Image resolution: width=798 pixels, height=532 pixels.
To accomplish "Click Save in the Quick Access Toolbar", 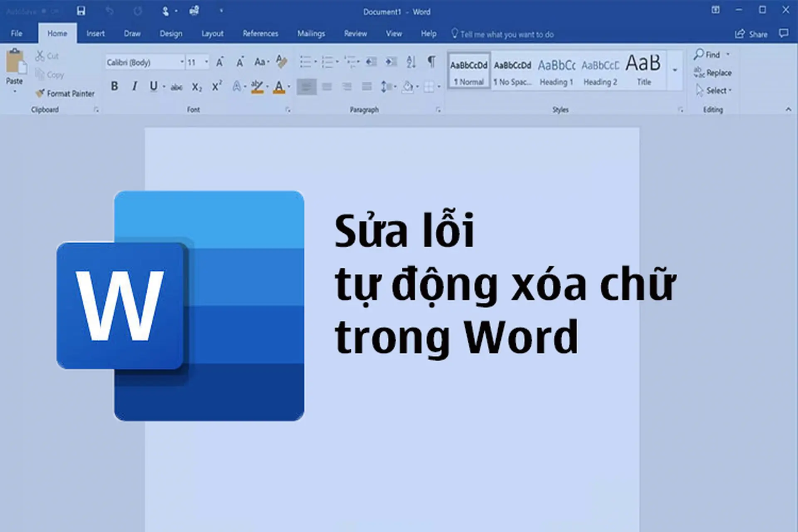I will 81,11.
